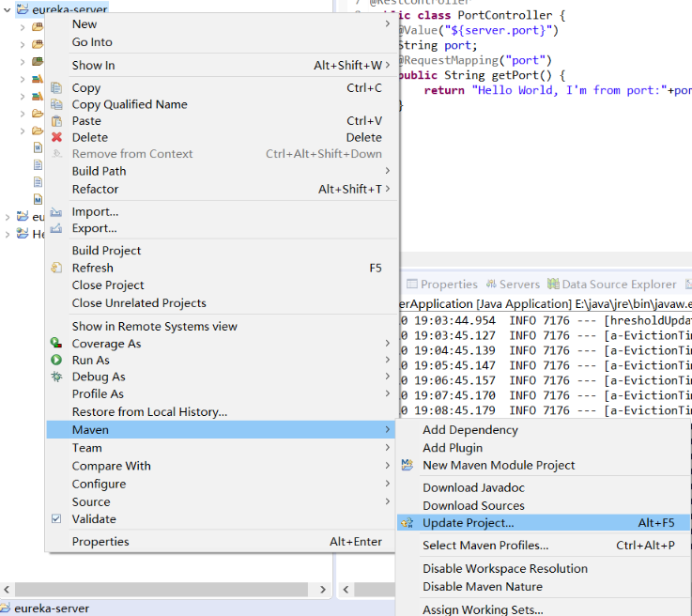692x616 pixels.
Task: Click the Coverage As icon
Action: pos(56,343)
